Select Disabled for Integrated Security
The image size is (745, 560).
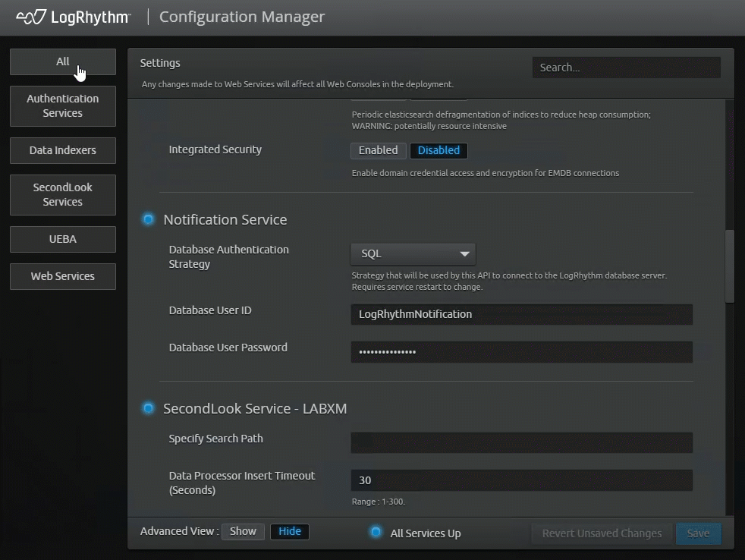click(439, 150)
